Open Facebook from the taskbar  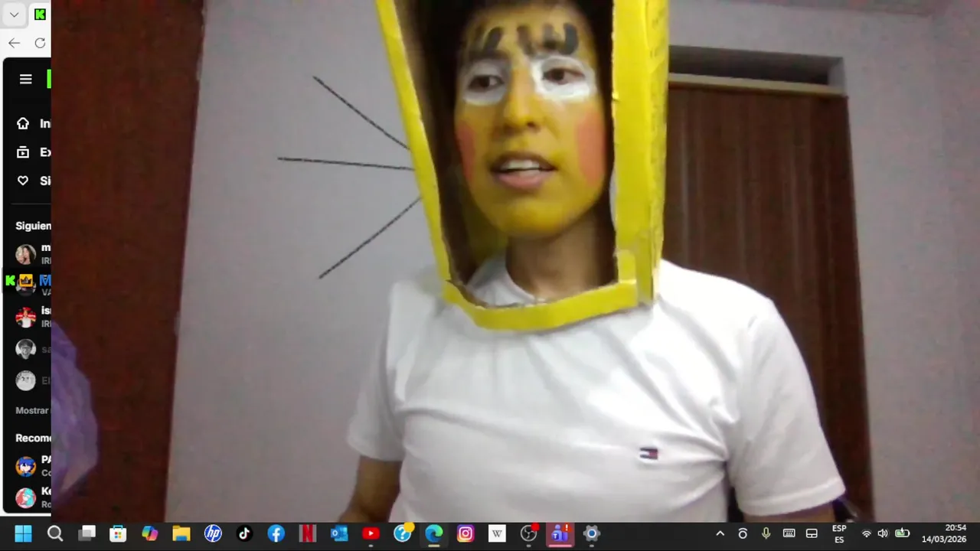tap(276, 533)
